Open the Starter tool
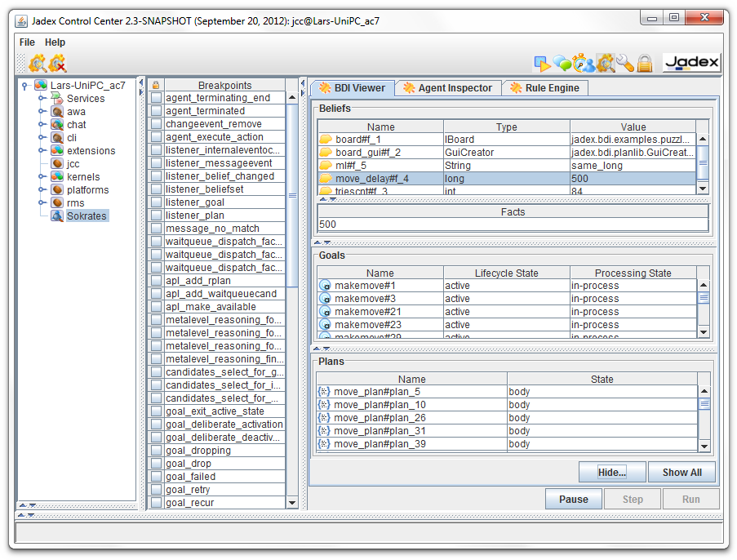 tap(541, 62)
